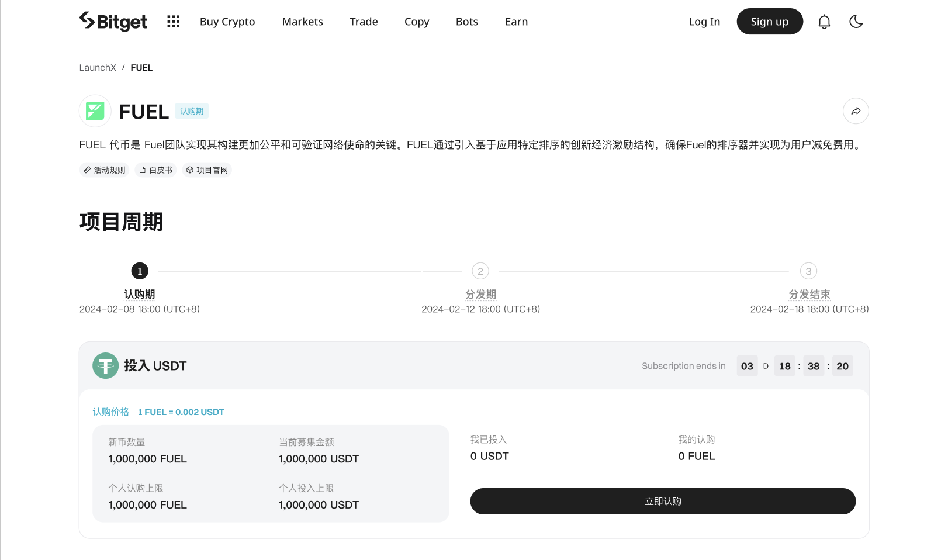The height and width of the screenshot is (560, 948).
Task: Share the FUEL project via share icon
Action: tap(856, 111)
